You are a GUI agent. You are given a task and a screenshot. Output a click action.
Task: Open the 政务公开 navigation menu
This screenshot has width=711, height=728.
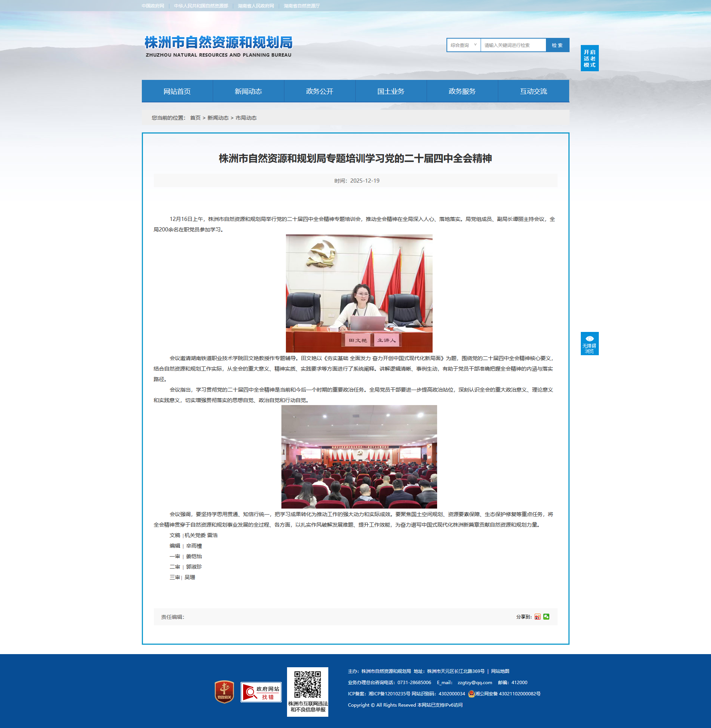coord(320,91)
